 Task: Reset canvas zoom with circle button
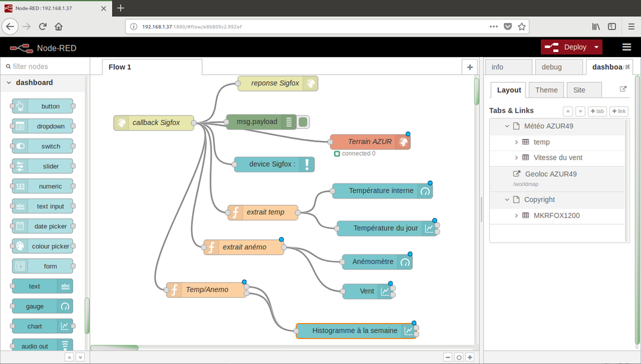tap(459, 357)
